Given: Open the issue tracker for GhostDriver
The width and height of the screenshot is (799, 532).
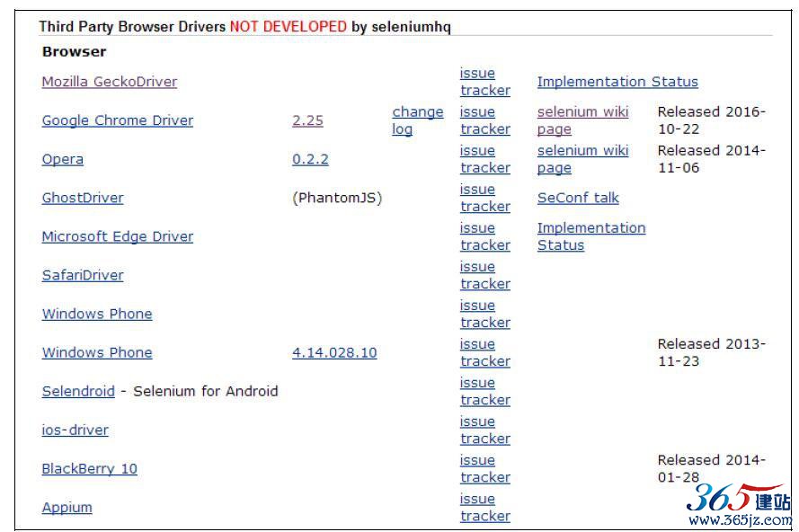Looking at the screenshot, I should tap(485, 198).
